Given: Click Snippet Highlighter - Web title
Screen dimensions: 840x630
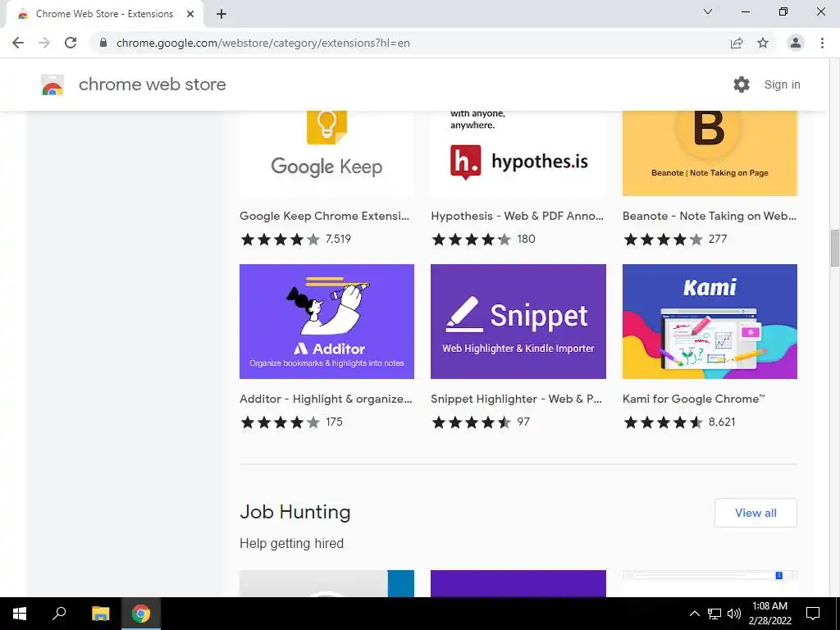Looking at the screenshot, I should (517, 399).
